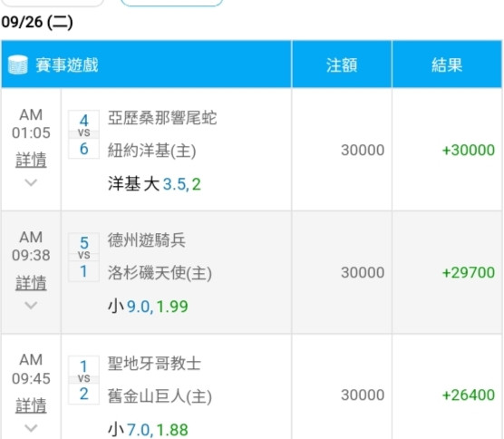The image size is (504, 439).
Task: Click team name 舊金山巨人(主)
Action: pos(160,395)
